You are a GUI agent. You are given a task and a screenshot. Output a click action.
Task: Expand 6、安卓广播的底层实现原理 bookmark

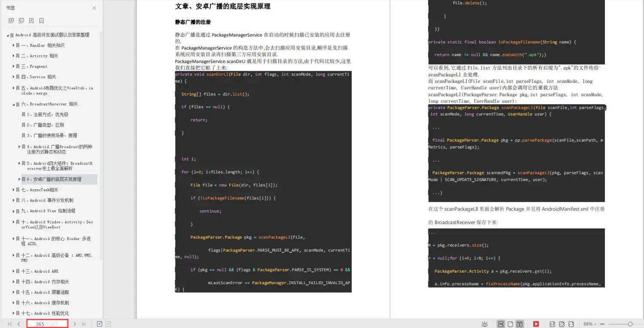click(19, 179)
